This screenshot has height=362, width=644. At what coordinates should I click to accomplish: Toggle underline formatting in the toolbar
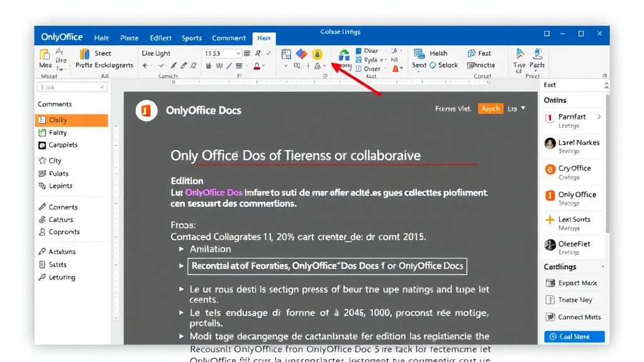pyautogui.click(x=219, y=65)
